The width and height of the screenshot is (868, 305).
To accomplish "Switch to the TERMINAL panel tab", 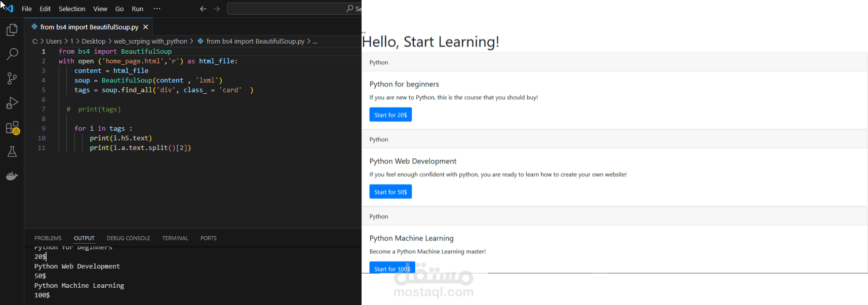I will [x=175, y=238].
